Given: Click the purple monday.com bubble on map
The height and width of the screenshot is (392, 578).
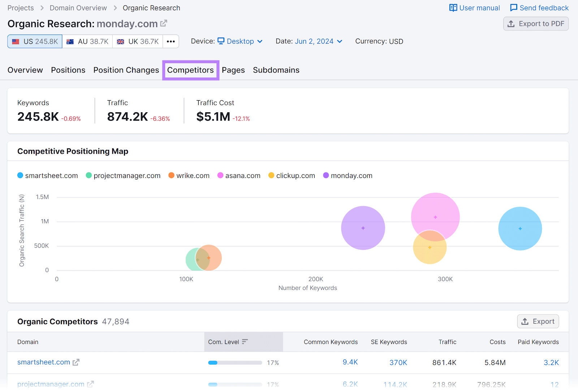Looking at the screenshot, I should [x=363, y=228].
